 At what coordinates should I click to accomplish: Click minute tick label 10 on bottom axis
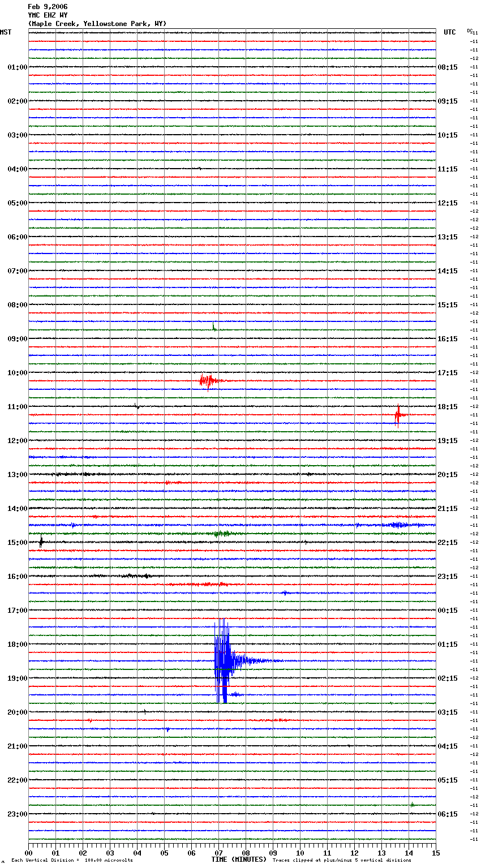[300, 853]
